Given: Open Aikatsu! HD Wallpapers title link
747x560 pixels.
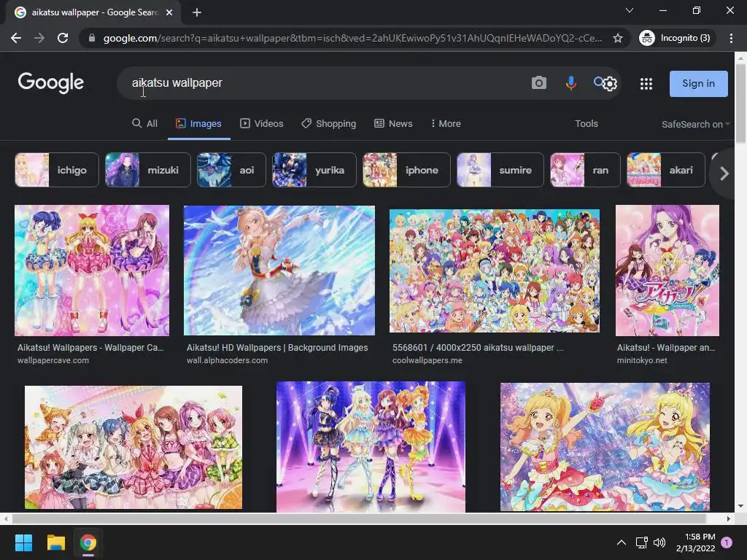Looking at the screenshot, I should point(277,348).
